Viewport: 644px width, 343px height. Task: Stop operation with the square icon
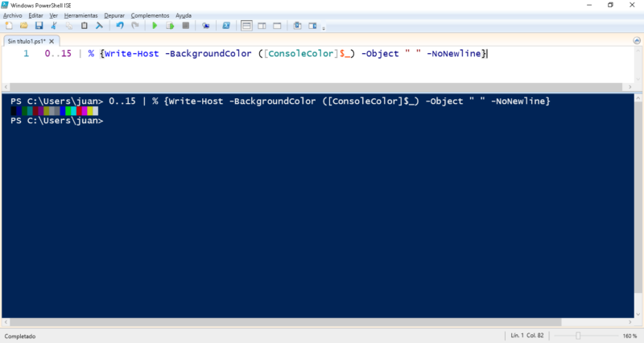pos(186,26)
